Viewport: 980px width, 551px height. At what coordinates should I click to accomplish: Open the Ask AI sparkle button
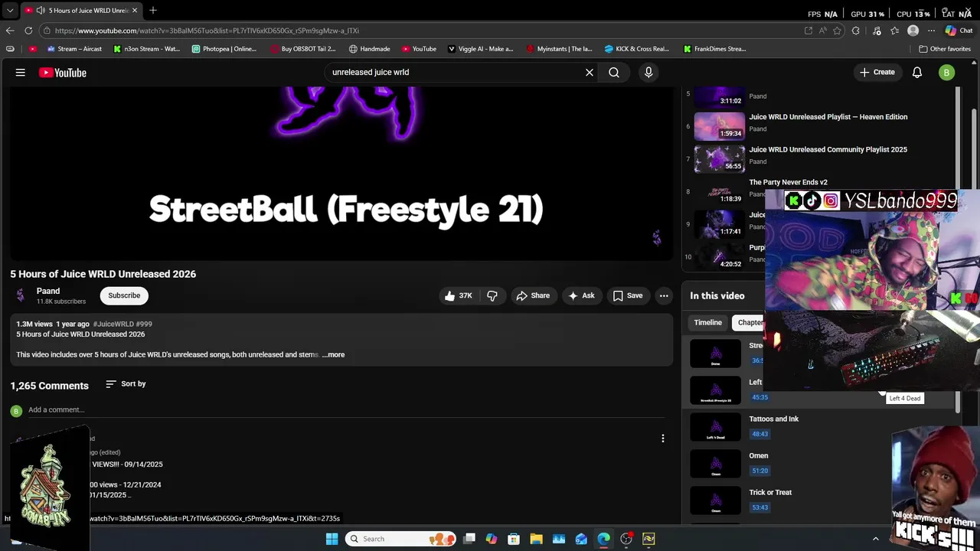click(581, 295)
